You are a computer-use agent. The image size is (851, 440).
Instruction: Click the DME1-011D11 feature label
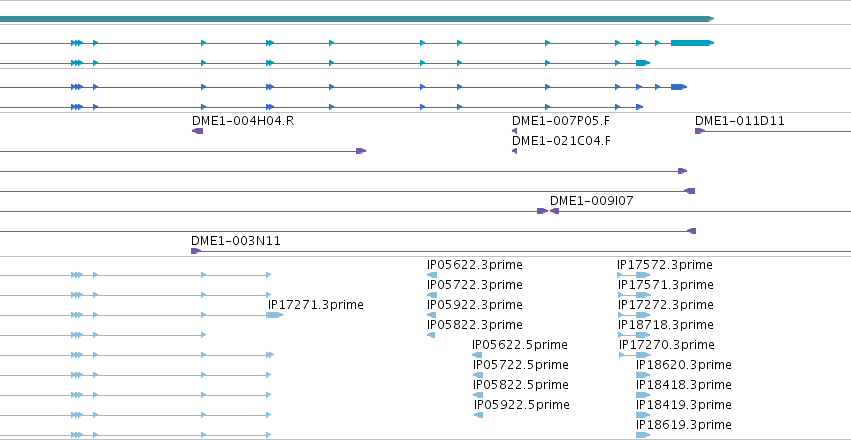(740, 120)
